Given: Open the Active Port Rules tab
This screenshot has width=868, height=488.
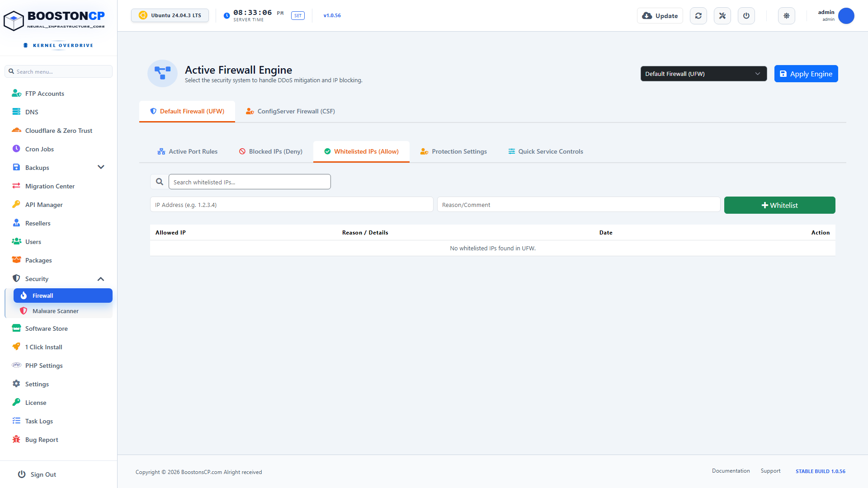Looking at the screenshot, I should [x=187, y=151].
